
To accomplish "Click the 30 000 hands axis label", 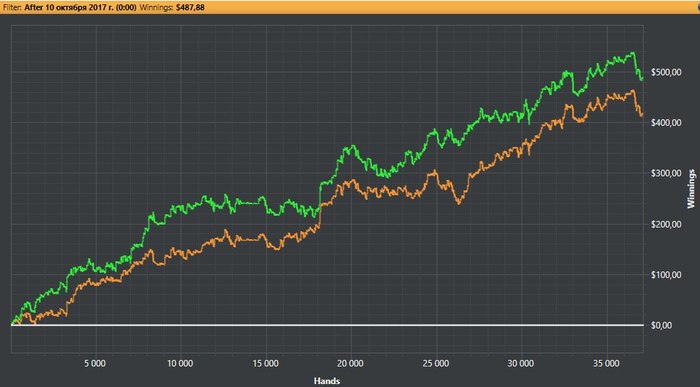I will (x=521, y=364).
